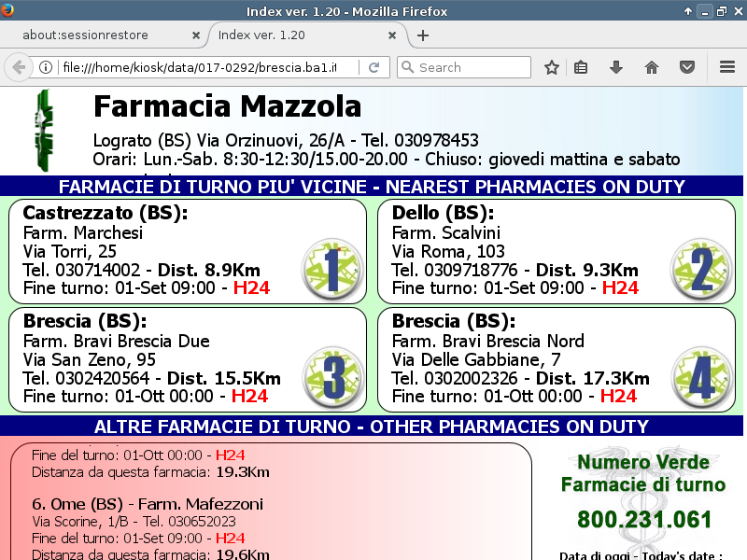Select pharmacy number 1 badge for Castrezzato
The image size is (747, 560).
(331, 268)
